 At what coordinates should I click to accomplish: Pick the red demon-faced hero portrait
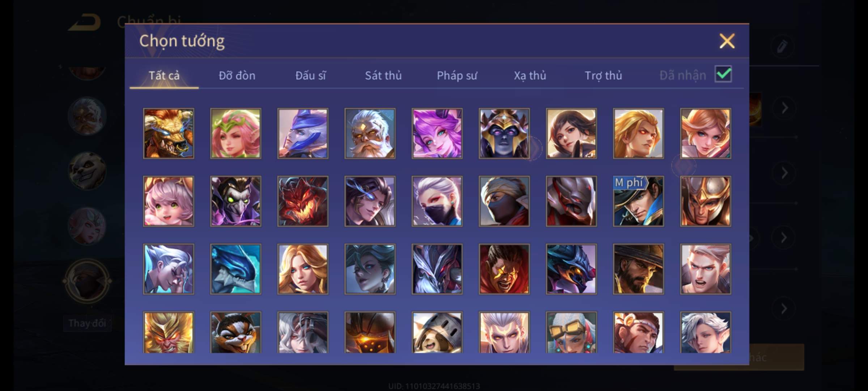pyautogui.click(x=303, y=201)
